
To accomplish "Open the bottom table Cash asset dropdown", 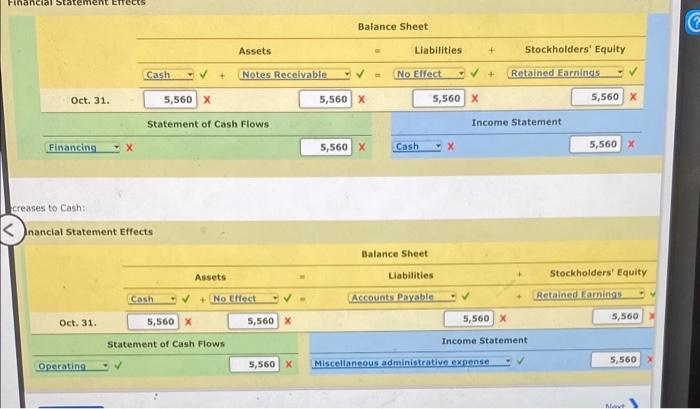I will [x=152, y=299].
